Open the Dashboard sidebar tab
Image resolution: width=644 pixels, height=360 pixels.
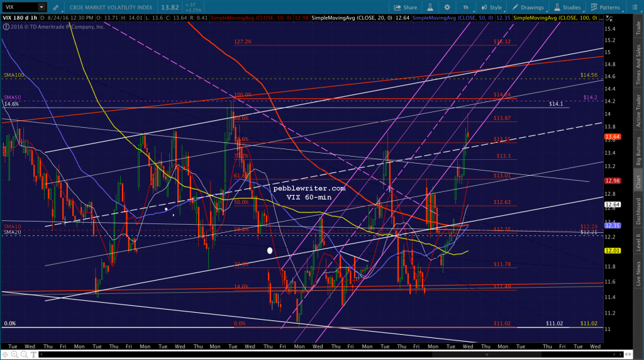click(638, 211)
